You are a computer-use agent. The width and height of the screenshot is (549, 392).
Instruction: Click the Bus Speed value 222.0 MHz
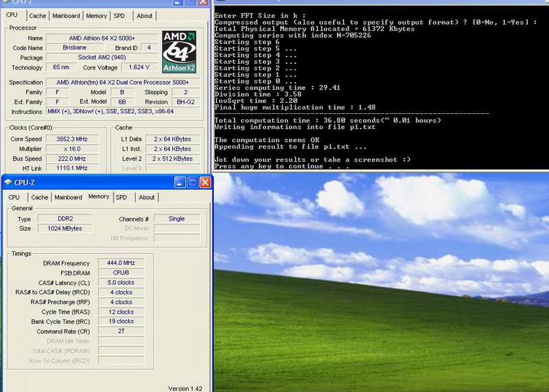tap(72, 159)
